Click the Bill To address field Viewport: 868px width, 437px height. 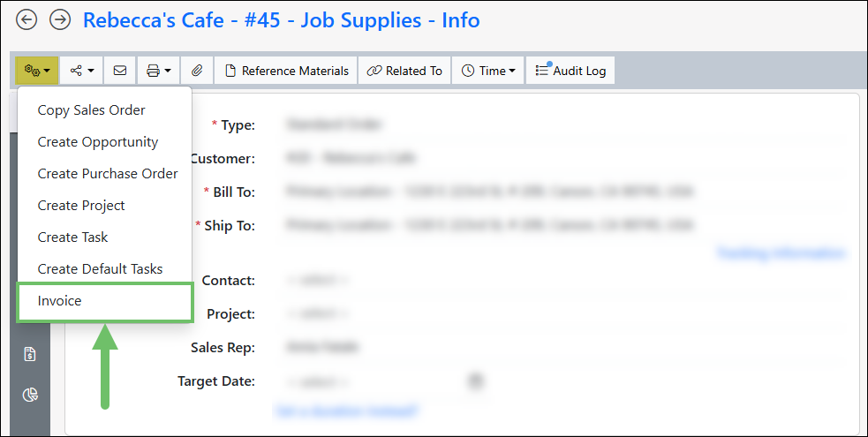click(x=489, y=192)
